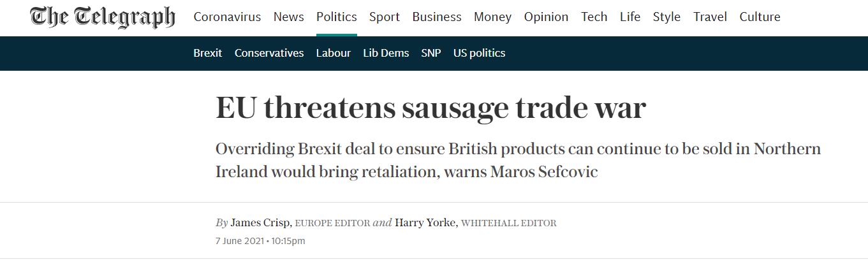The image size is (868, 260).
Task: Navigate to the Business section
Action: [x=437, y=17]
